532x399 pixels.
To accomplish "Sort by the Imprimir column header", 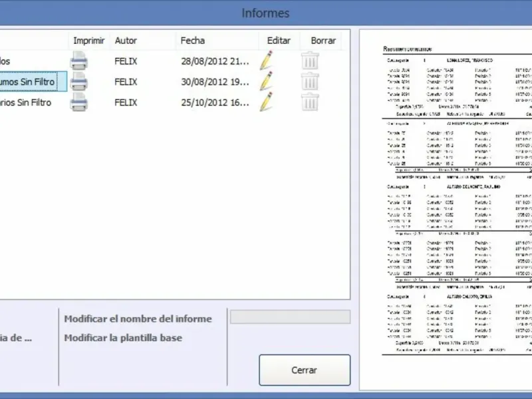I will (x=89, y=41).
